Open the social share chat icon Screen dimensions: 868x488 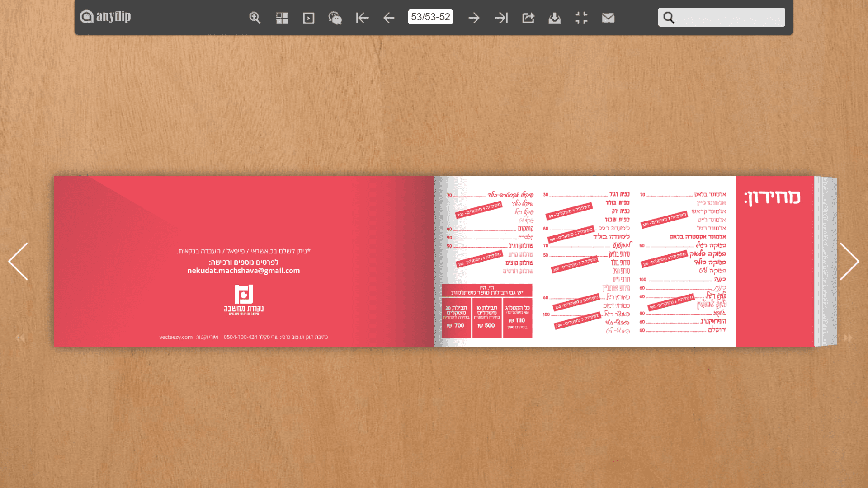tap(335, 18)
